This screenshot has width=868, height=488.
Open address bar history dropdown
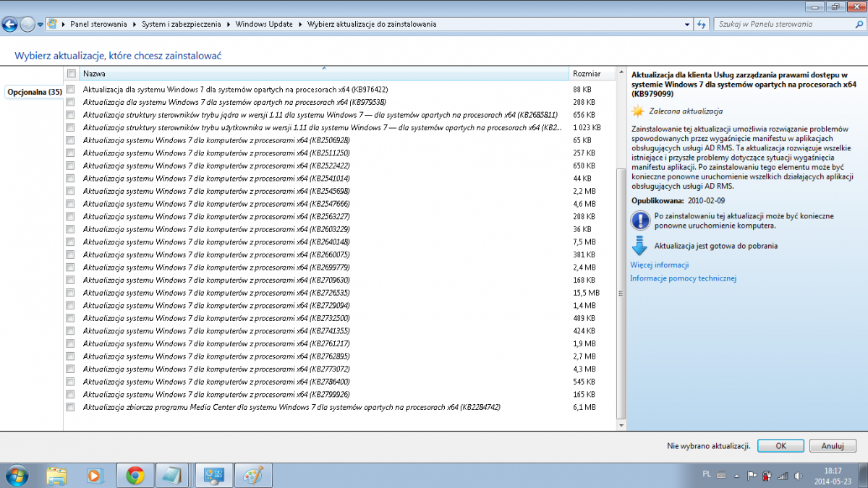coord(686,24)
